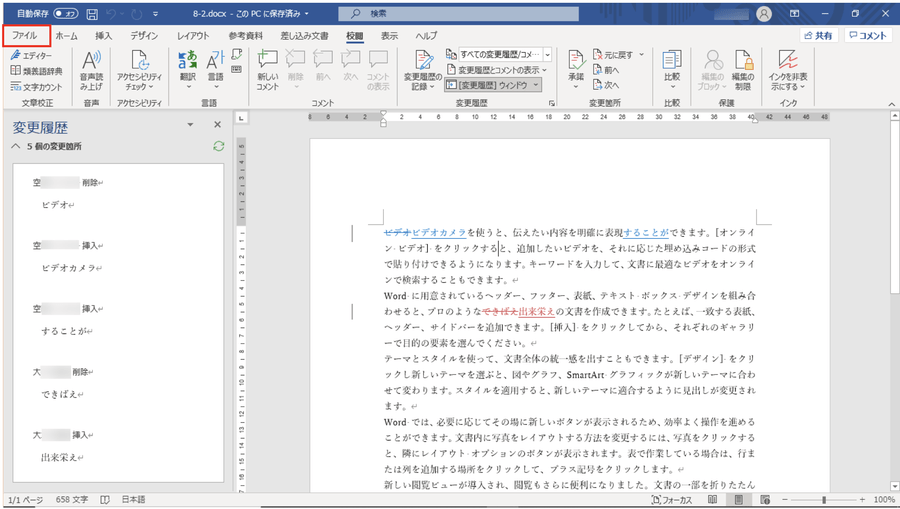Click the 文字カウント (Word Count) button

pos(36,86)
